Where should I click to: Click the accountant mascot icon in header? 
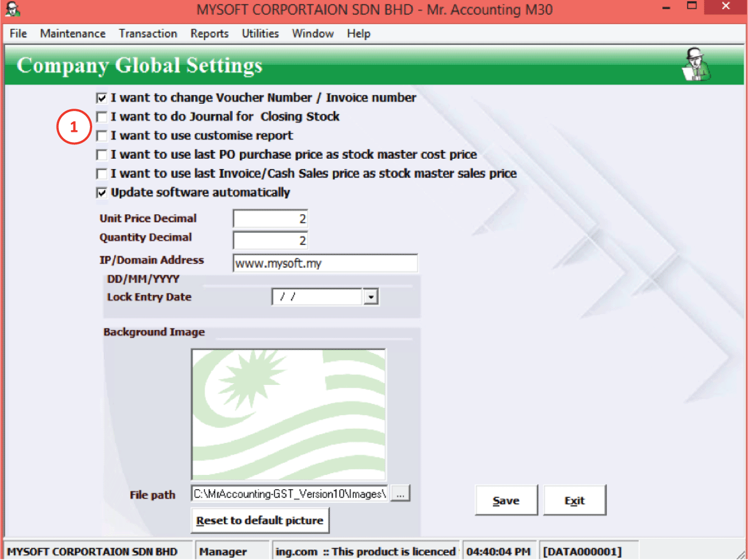tap(696, 65)
